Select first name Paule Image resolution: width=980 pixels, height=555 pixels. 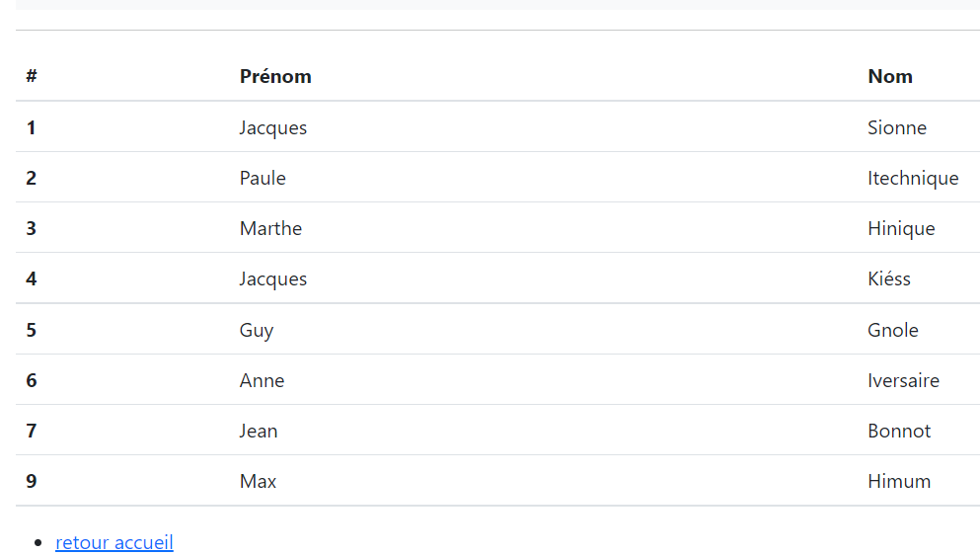click(263, 178)
